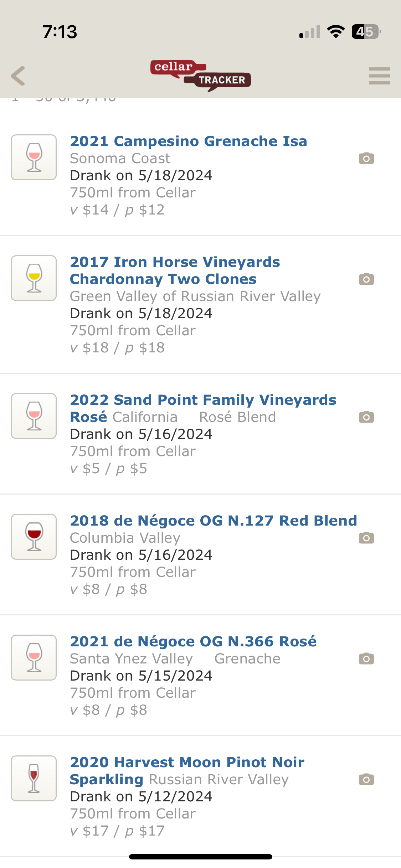The height and width of the screenshot is (868, 401).
Task: Tap camera icon for Sand Point Rosé
Action: pyautogui.click(x=366, y=417)
